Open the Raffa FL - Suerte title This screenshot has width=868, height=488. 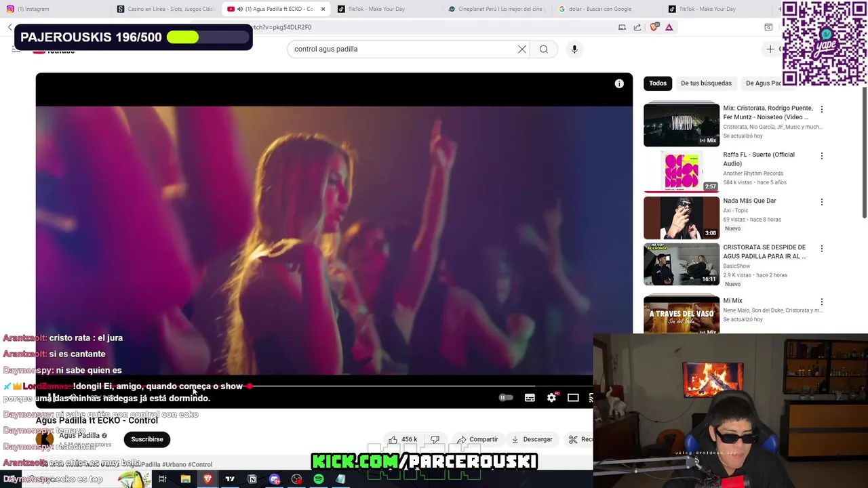pyautogui.click(x=759, y=159)
